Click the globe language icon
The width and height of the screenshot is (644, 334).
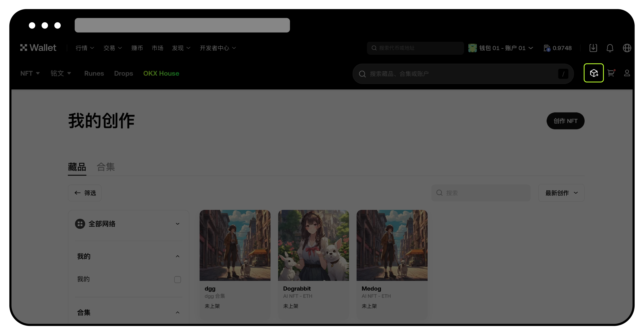627,48
